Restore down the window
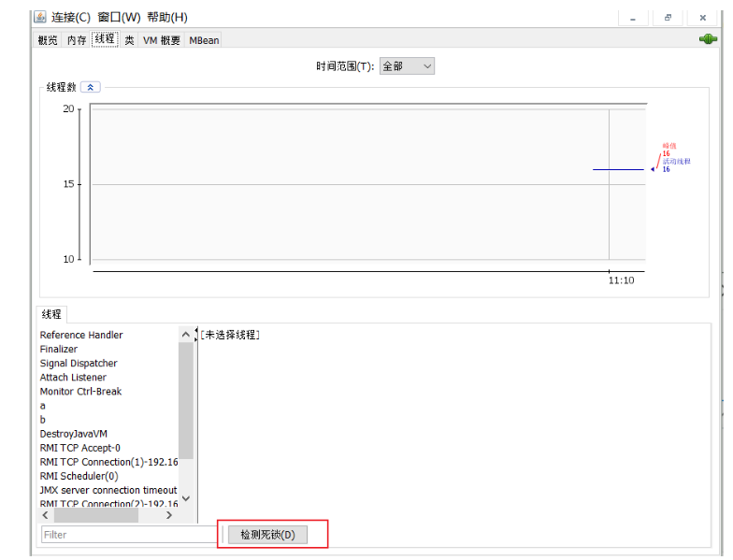Viewport: 733px width, 560px height. [x=668, y=18]
